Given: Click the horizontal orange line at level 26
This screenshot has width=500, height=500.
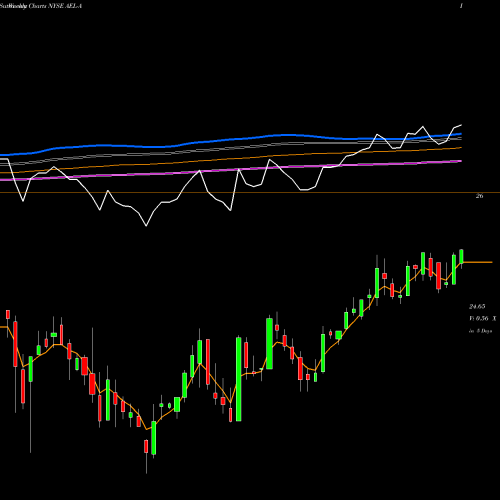Looking at the screenshot, I should [250, 192].
